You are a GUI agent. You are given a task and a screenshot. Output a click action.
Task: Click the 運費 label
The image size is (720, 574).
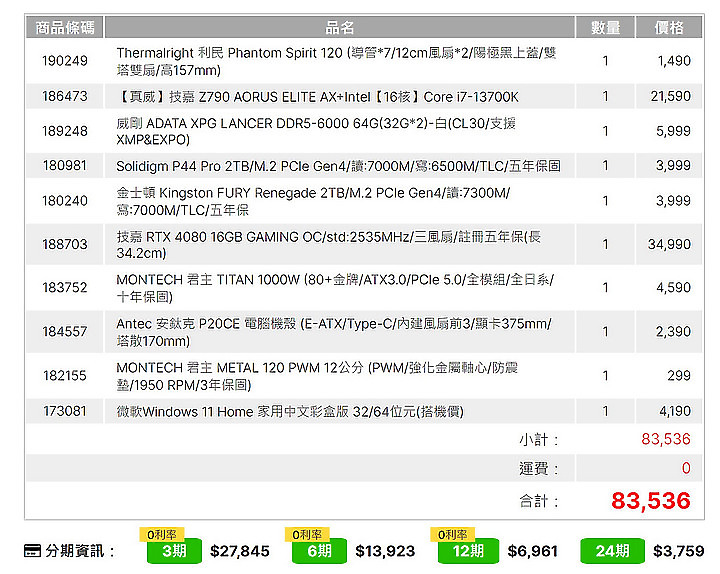click(538, 468)
